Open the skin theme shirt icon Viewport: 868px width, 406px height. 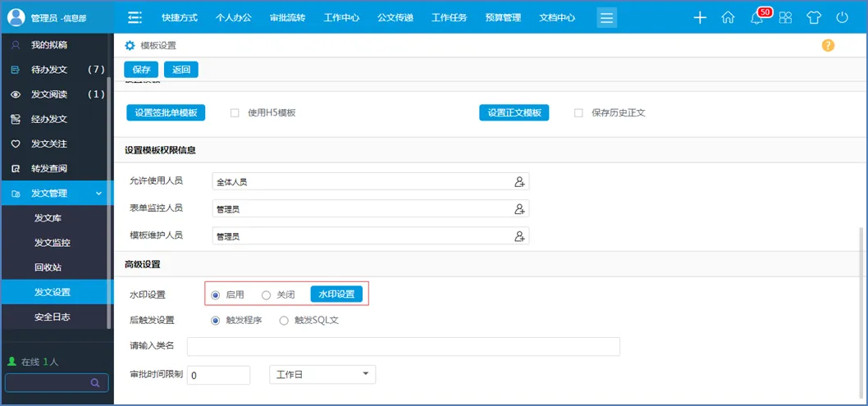[x=813, y=18]
